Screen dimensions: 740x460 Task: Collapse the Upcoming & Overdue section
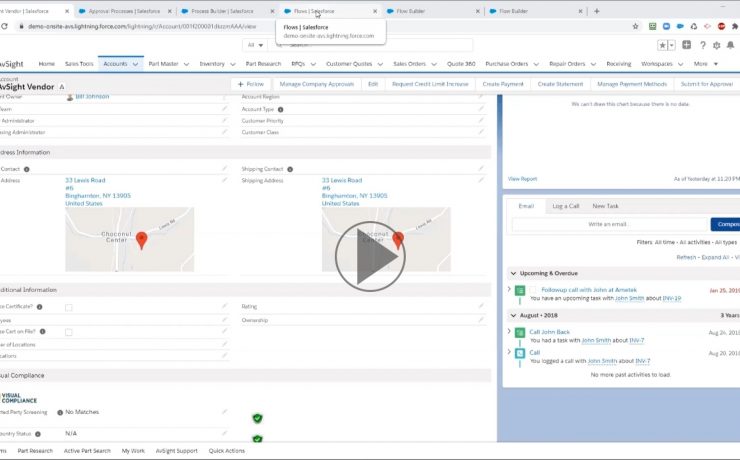point(513,273)
